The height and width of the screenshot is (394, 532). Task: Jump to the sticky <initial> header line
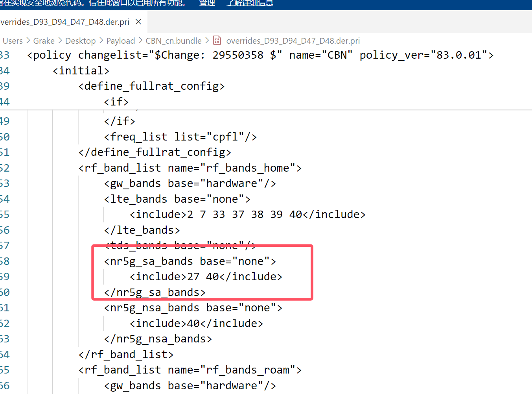pyautogui.click(x=81, y=71)
